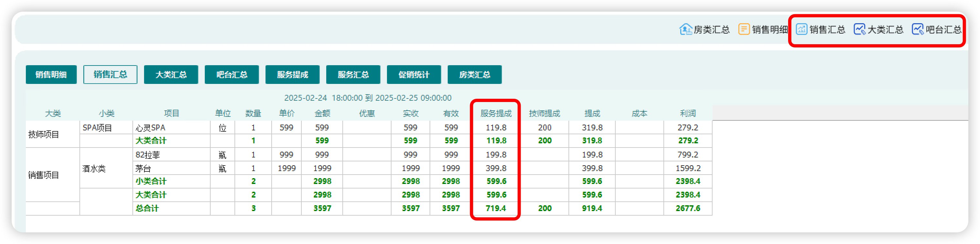Select the 销售汇总 tab button

pyautogui.click(x=110, y=75)
